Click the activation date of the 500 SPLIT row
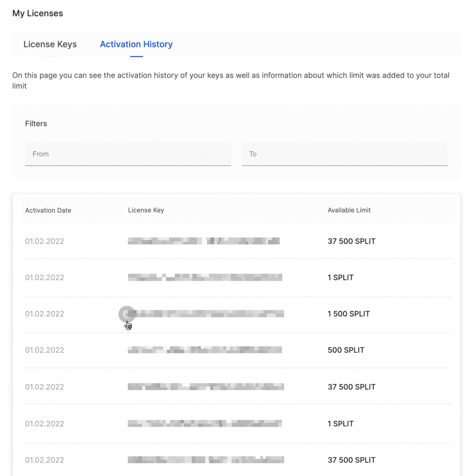 pos(45,350)
